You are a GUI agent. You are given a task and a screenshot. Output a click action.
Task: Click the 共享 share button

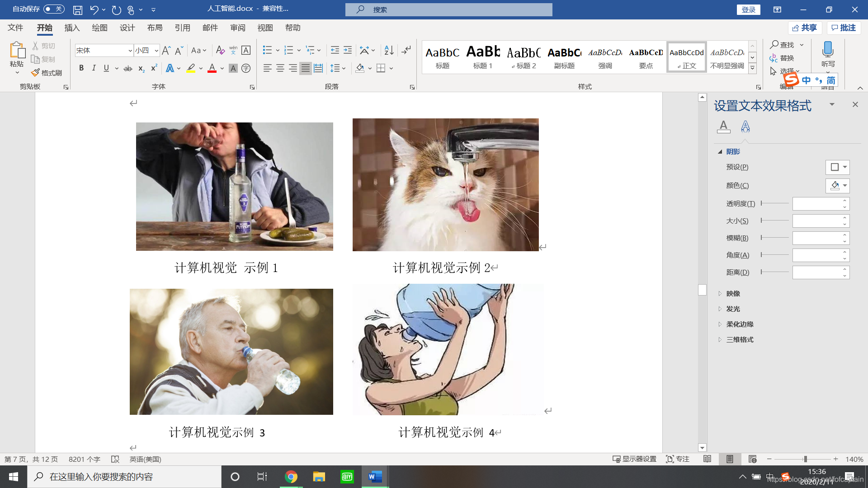[x=805, y=28]
